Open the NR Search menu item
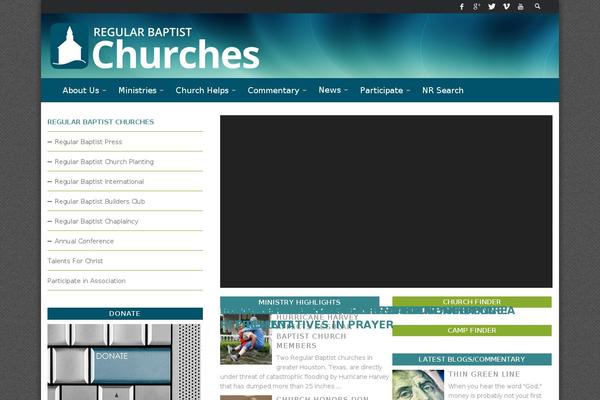This screenshot has width=600, height=400. click(x=443, y=90)
